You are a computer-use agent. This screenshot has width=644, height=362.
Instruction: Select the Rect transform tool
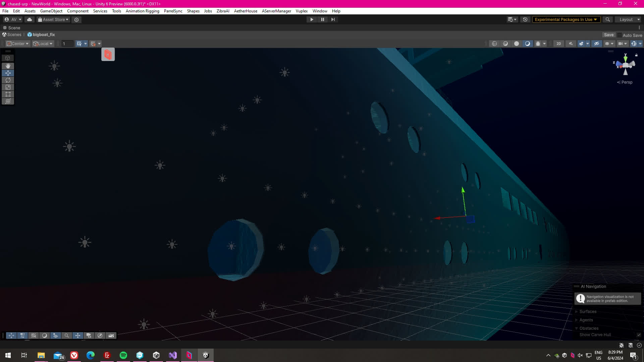[x=8, y=94]
